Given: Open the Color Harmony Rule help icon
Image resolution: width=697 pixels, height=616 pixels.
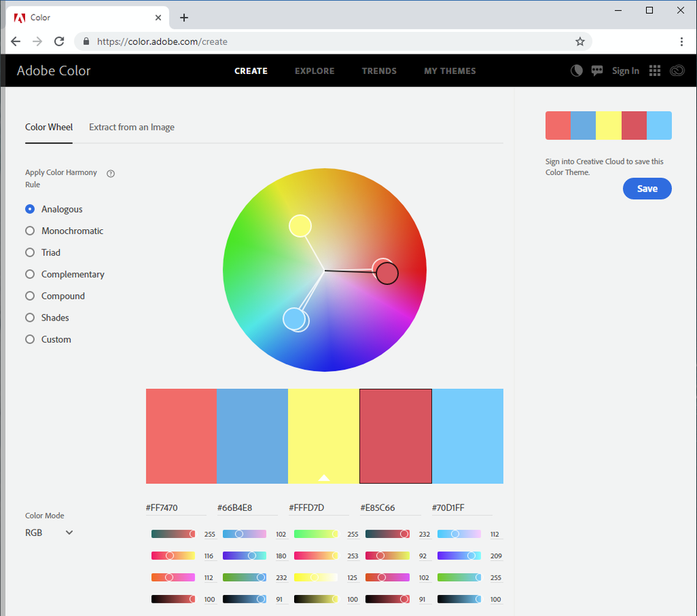Looking at the screenshot, I should click(x=111, y=174).
